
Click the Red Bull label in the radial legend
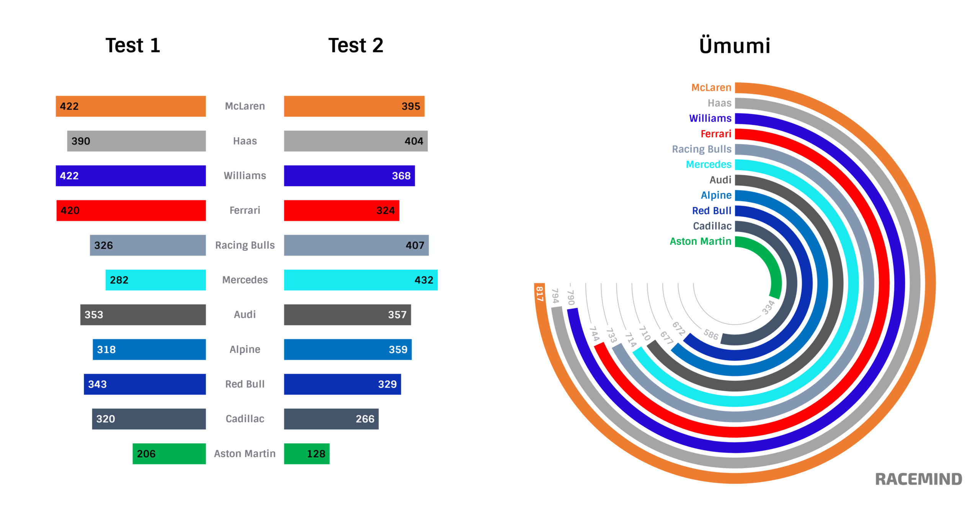tap(711, 211)
